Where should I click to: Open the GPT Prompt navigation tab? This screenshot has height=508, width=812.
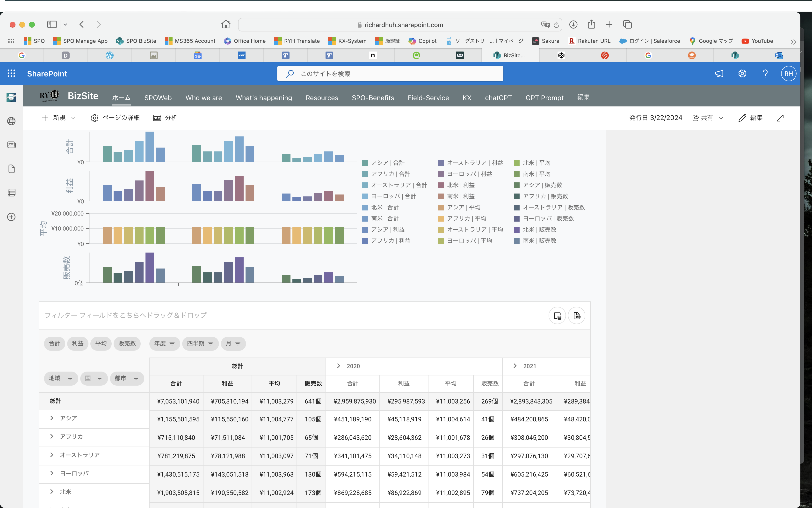(x=544, y=98)
